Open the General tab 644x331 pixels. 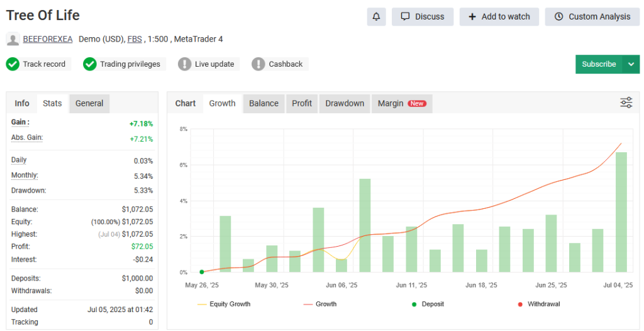coord(89,103)
